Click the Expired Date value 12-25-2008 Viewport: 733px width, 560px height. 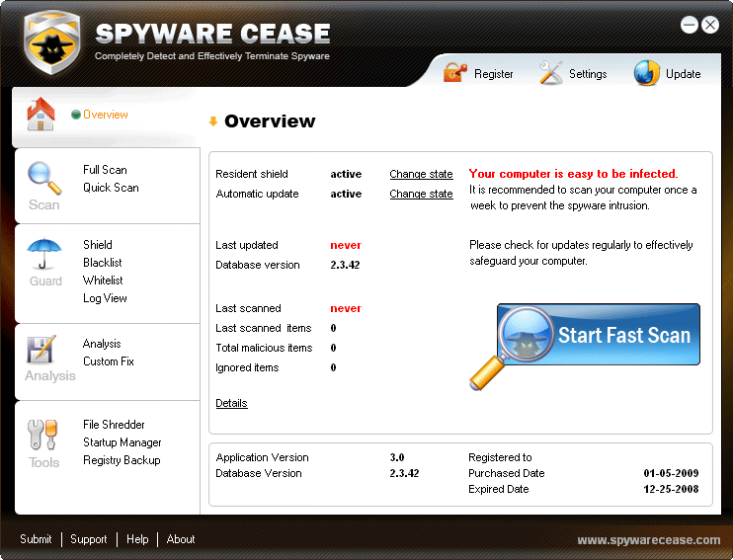pos(671,489)
